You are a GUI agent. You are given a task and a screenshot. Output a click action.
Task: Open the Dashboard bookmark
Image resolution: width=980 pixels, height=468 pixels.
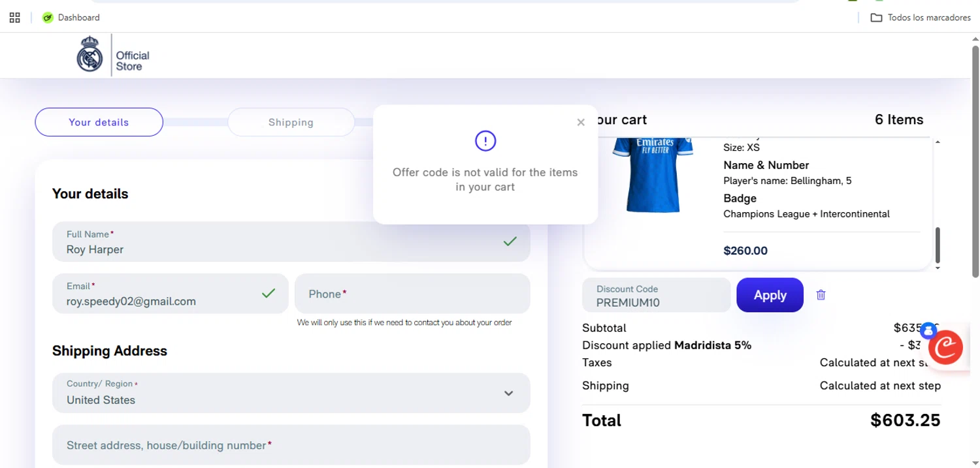click(71, 18)
